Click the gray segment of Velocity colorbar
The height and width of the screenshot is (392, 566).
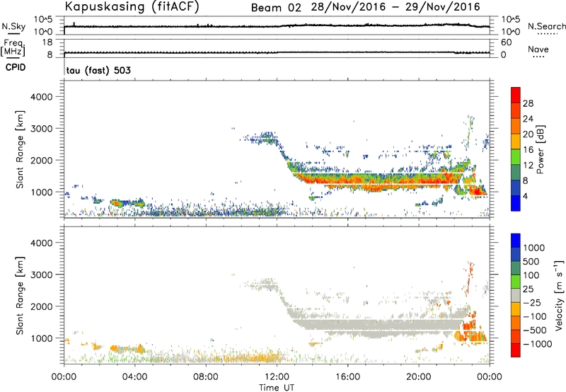(x=516, y=295)
